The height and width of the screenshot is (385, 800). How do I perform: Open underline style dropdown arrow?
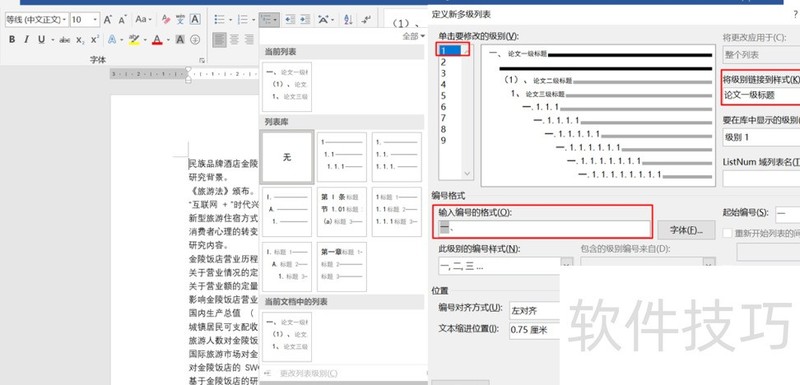pyautogui.click(x=53, y=39)
